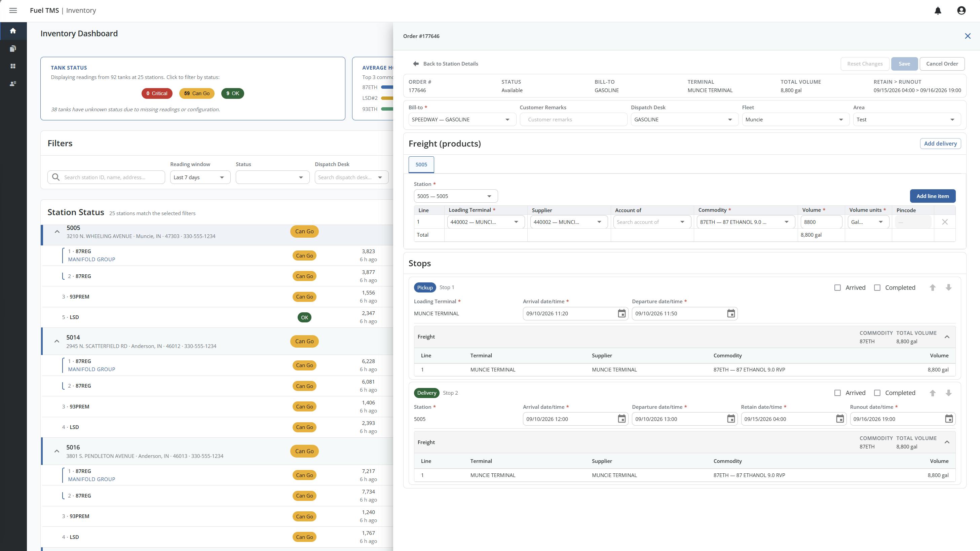Click the Add delivery button

coord(940,144)
